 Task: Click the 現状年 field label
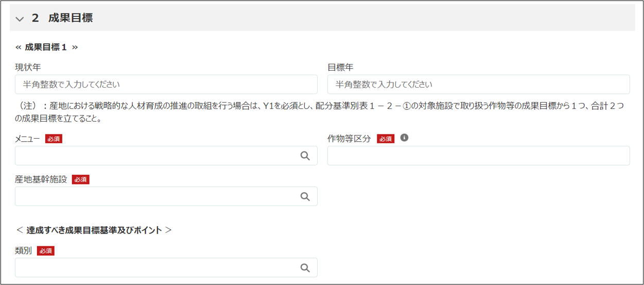pyautogui.click(x=28, y=67)
